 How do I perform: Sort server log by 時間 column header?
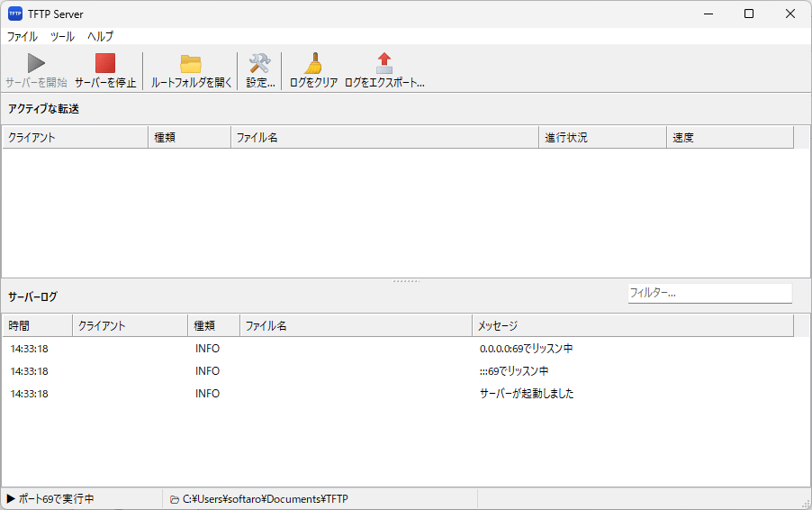37,325
